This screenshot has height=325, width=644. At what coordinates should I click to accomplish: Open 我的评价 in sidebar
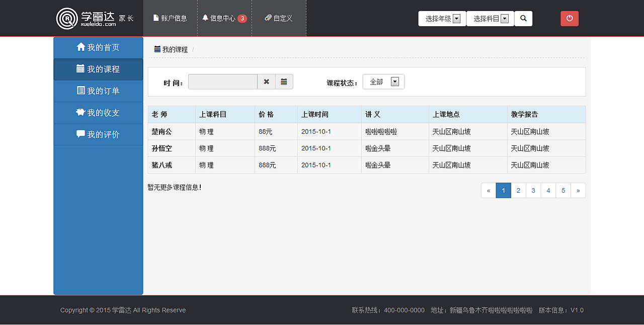[x=98, y=134]
